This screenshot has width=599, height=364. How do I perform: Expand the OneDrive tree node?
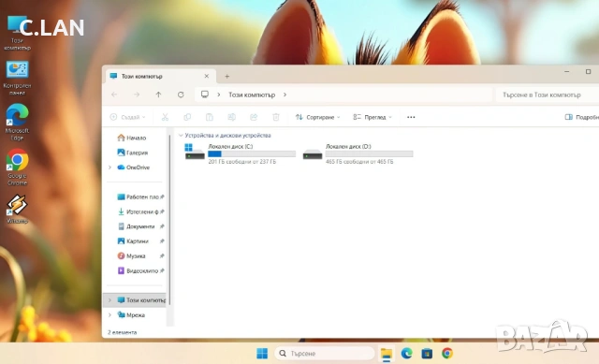tap(110, 167)
